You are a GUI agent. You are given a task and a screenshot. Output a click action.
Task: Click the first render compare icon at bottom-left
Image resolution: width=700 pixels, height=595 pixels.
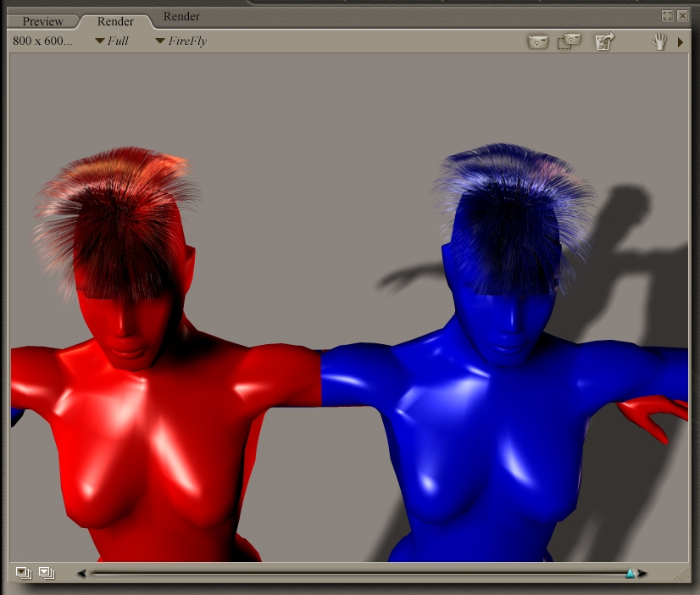click(23, 573)
